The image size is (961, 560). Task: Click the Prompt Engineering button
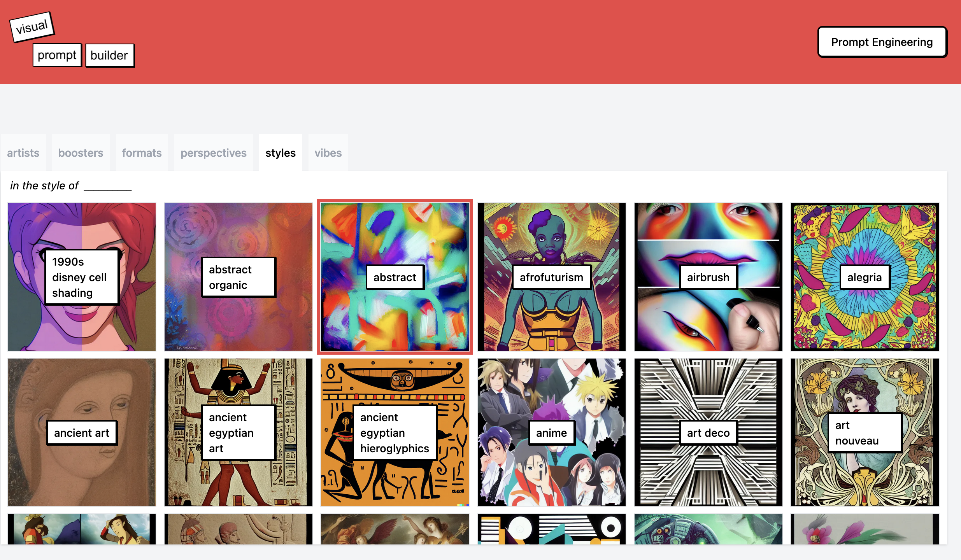pyautogui.click(x=882, y=41)
